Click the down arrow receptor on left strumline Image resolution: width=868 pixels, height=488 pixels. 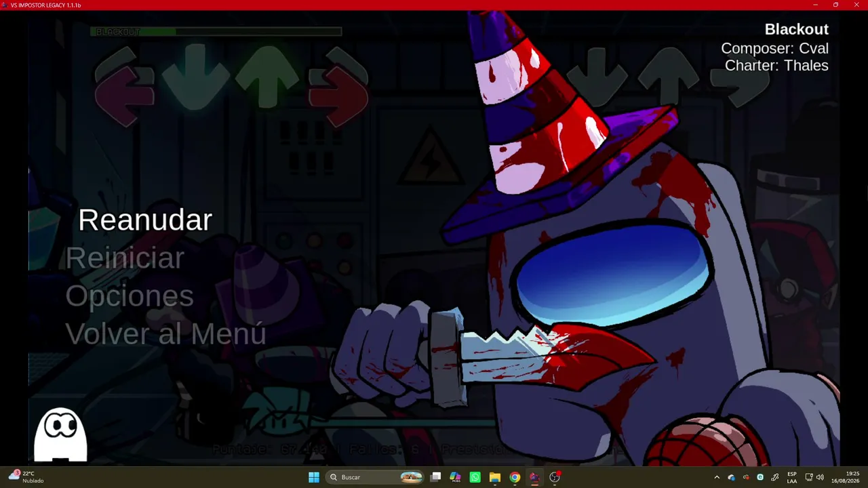click(x=195, y=77)
